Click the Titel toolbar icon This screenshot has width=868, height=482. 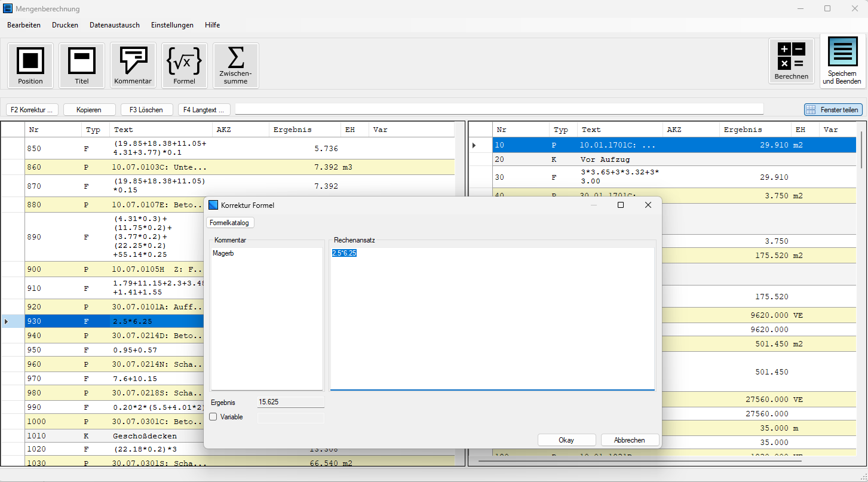[x=82, y=66]
